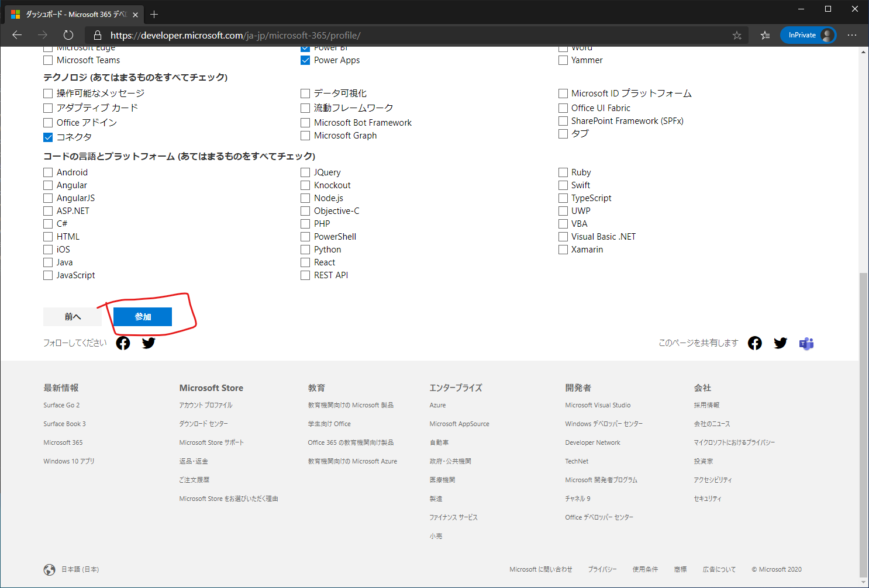The image size is (869, 588).
Task: Add this page to favorites with the star
Action: (737, 36)
